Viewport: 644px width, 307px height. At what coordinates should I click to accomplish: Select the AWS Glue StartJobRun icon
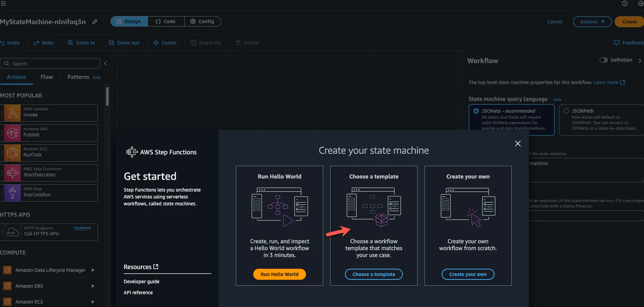12,193
